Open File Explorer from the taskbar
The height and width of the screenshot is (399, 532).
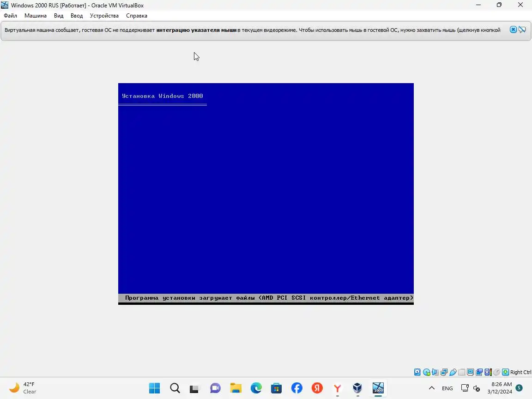(x=236, y=388)
